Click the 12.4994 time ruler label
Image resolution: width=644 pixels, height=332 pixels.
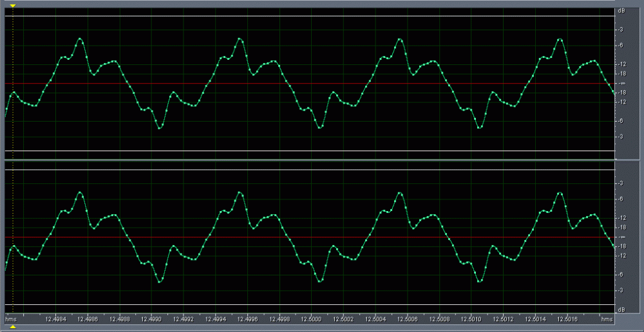tap(215, 318)
